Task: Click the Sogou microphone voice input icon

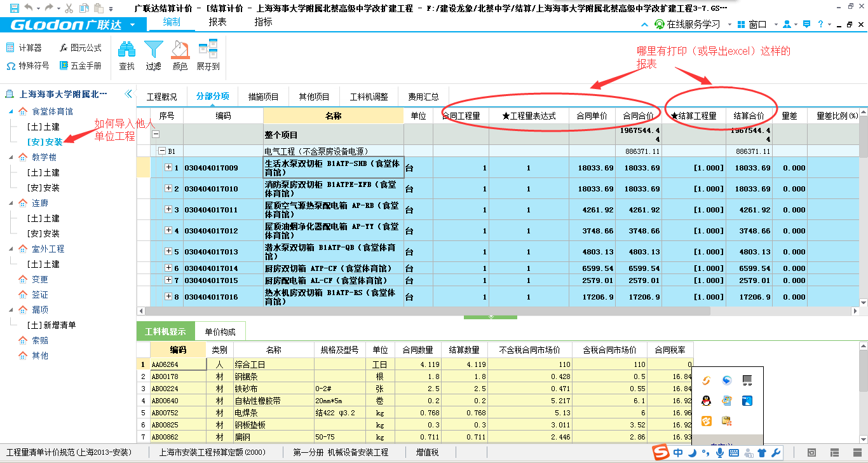Action: tap(720, 452)
